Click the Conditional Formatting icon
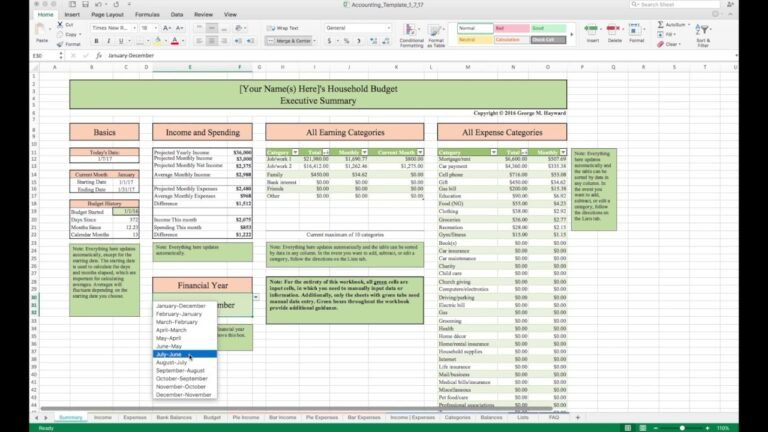768x432 pixels. 411,30
